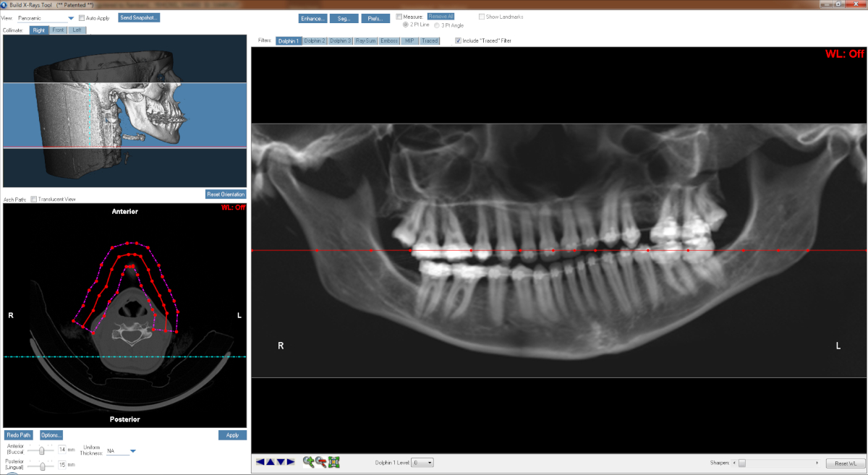Select the 3 Pt Angle radio button

[x=437, y=25]
